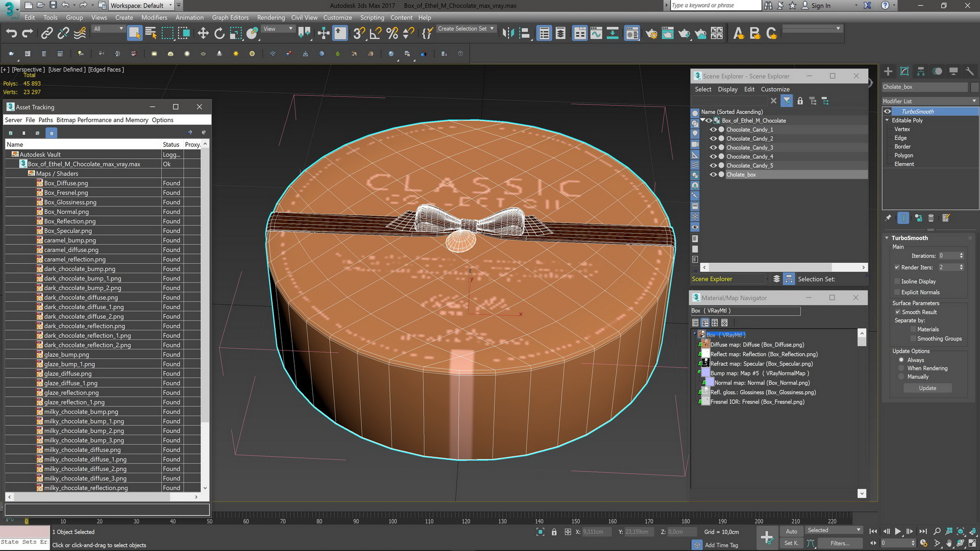The height and width of the screenshot is (551, 980).
Task: Choose the Select Object tool
Action: (x=134, y=34)
